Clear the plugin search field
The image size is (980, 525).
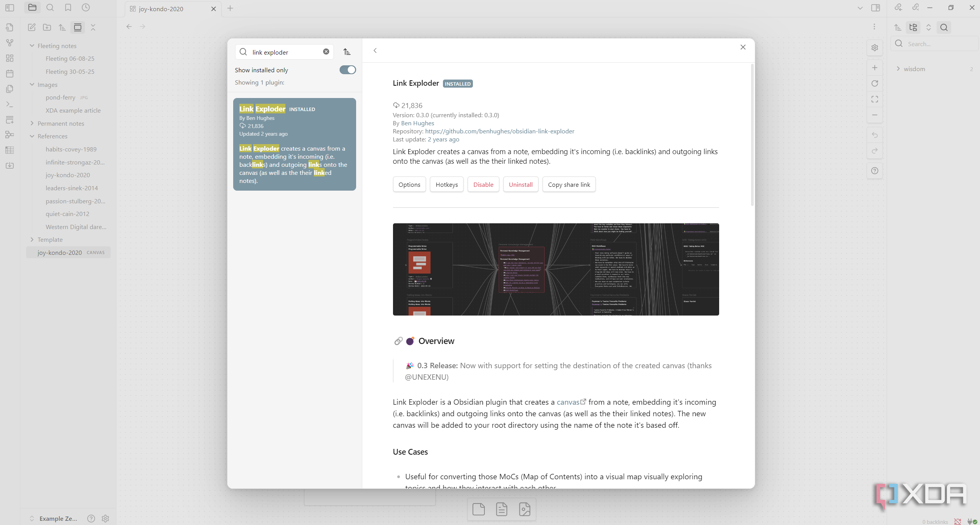point(326,52)
